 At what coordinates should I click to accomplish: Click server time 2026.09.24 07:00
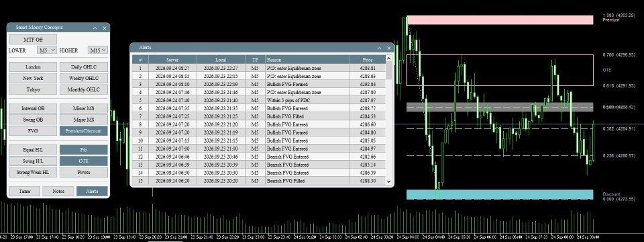pos(172,149)
